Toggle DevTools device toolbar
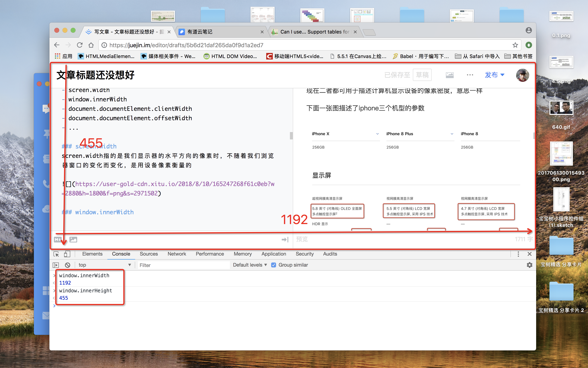 pyautogui.click(x=67, y=254)
